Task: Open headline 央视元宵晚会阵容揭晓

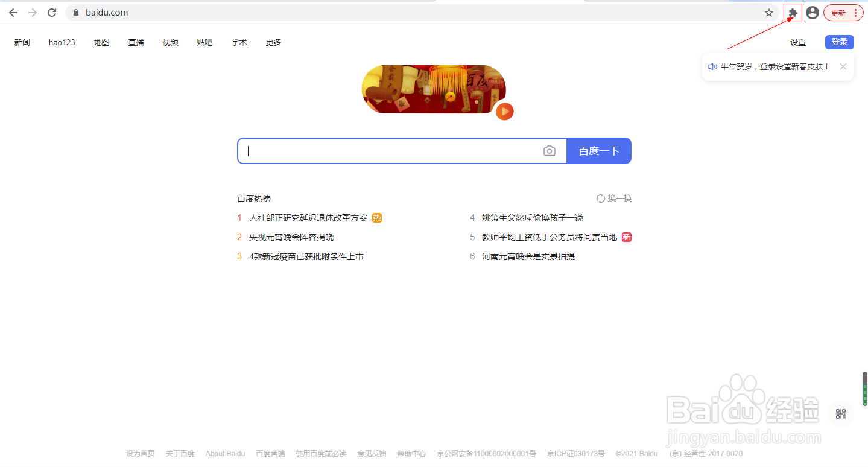Action: [291, 237]
